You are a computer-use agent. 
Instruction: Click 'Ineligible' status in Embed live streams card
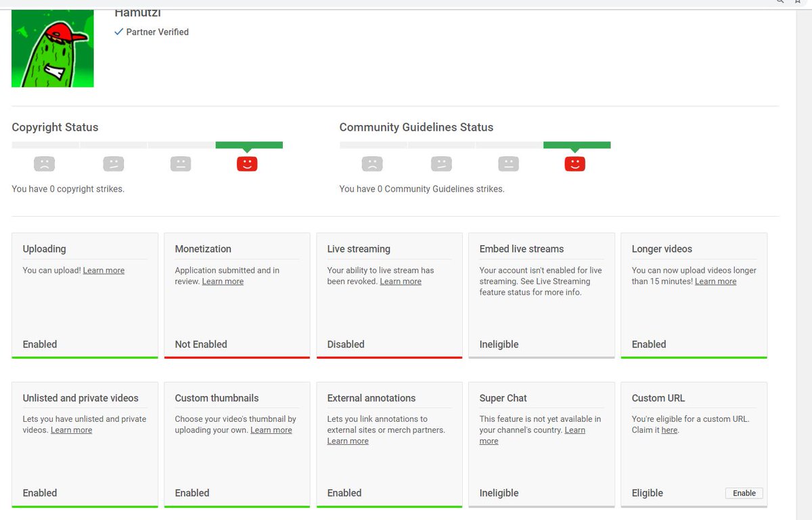click(499, 344)
